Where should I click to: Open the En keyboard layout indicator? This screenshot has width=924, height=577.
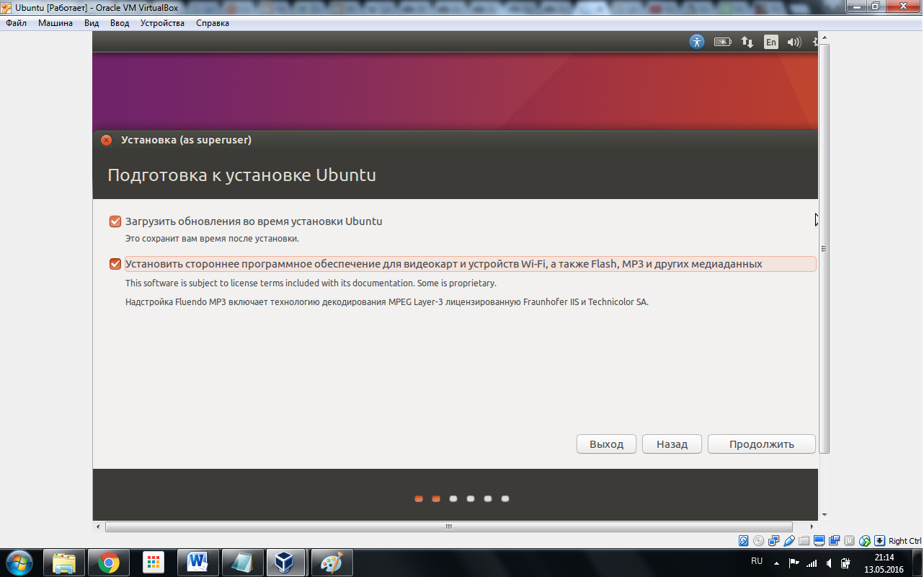(x=771, y=42)
